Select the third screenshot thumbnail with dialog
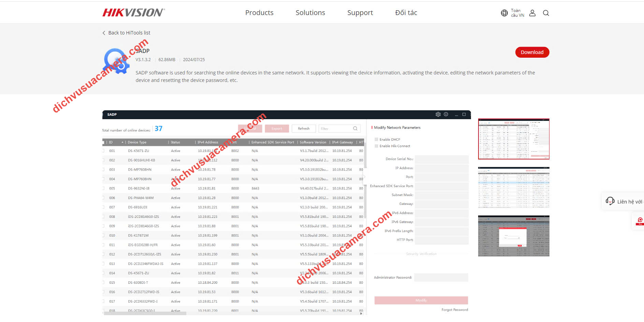The image size is (644, 322). [513, 236]
